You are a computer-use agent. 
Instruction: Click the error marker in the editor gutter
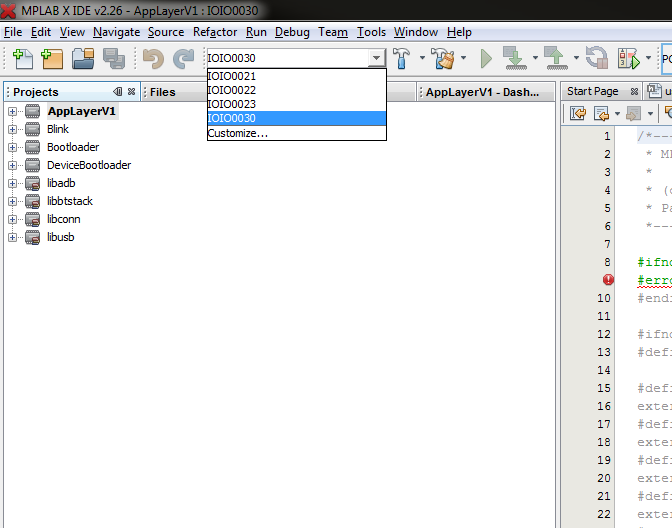[x=608, y=280]
